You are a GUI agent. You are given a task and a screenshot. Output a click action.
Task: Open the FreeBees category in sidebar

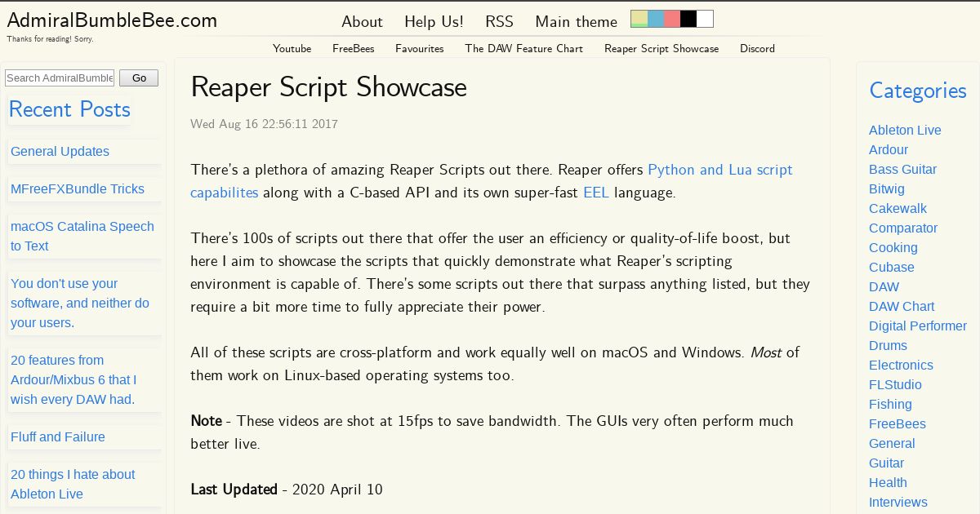pos(898,424)
